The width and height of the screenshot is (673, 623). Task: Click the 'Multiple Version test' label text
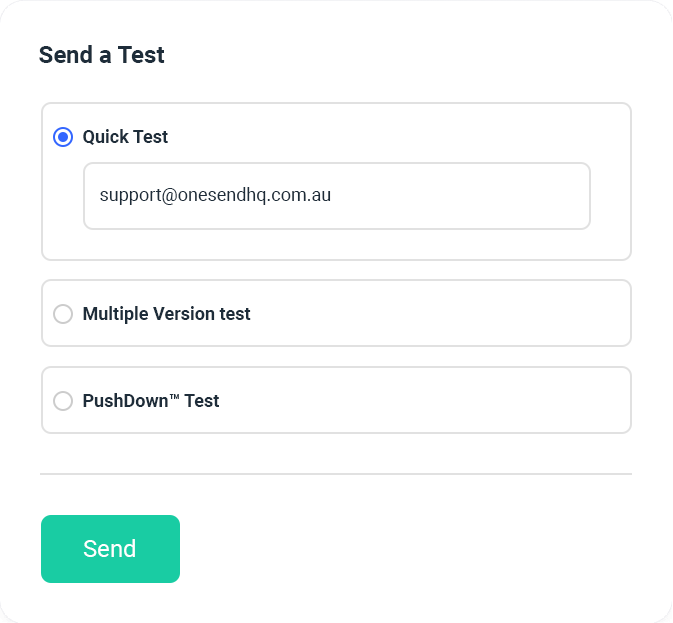pyautogui.click(x=166, y=314)
